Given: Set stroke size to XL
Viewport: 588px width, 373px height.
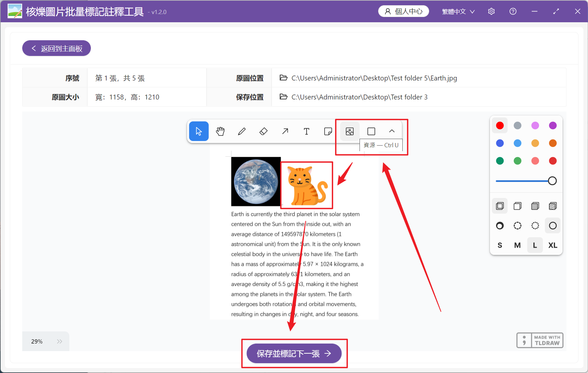Looking at the screenshot, I should (553, 245).
